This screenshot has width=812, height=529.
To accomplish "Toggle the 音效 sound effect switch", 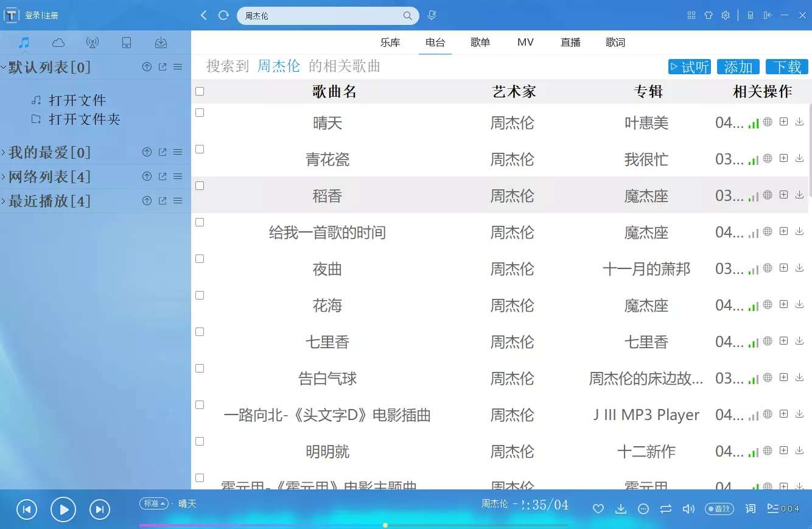I will point(719,509).
